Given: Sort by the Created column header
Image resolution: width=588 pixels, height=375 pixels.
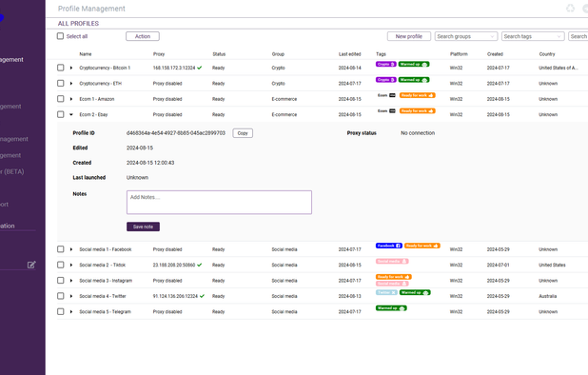Looking at the screenshot, I should (x=495, y=54).
